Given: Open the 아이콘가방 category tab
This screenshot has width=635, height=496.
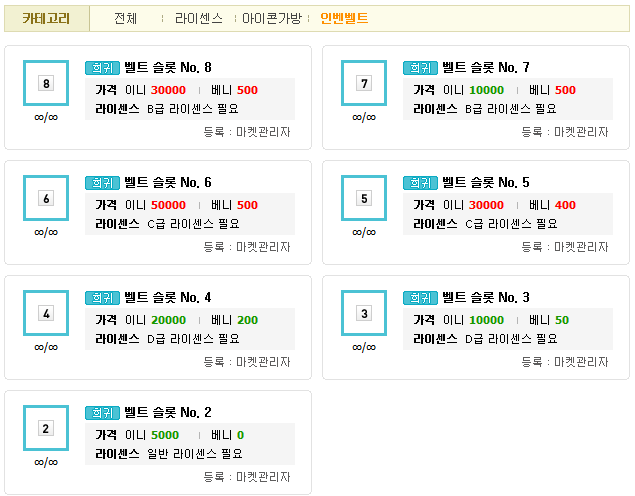Looking at the screenshot, I should (272, 19).
